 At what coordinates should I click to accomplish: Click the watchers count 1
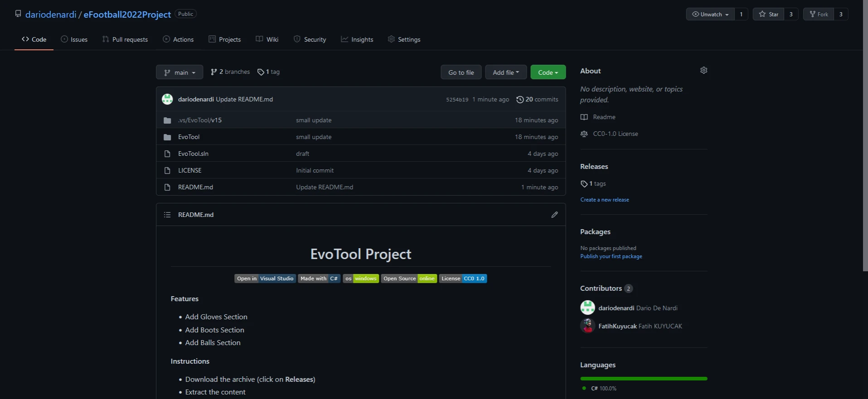click(741, 14)
